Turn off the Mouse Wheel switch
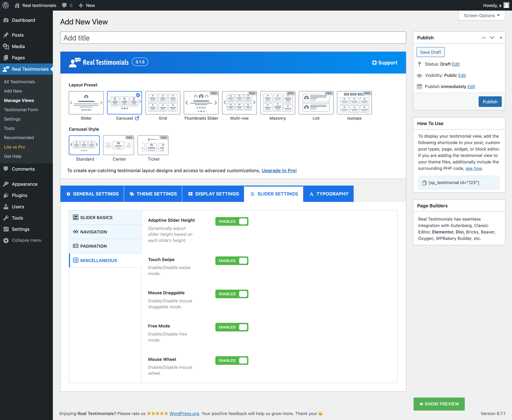 coord(232,361)
